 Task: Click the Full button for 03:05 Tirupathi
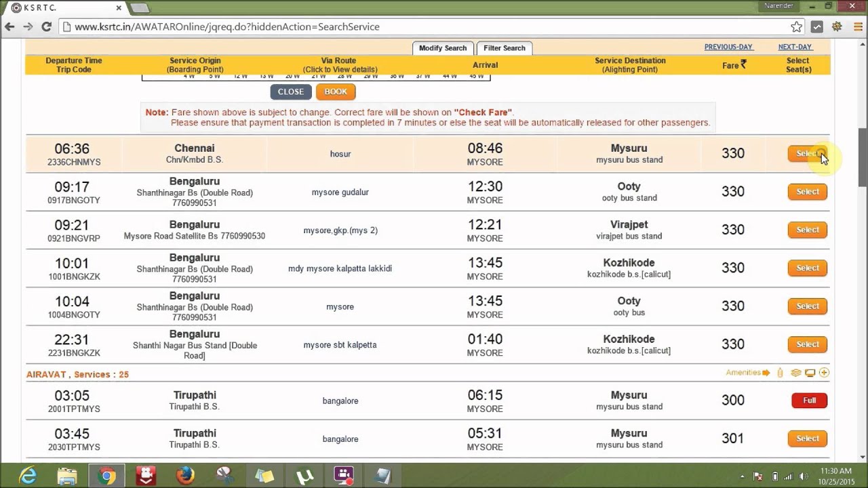tap(810, 401)
